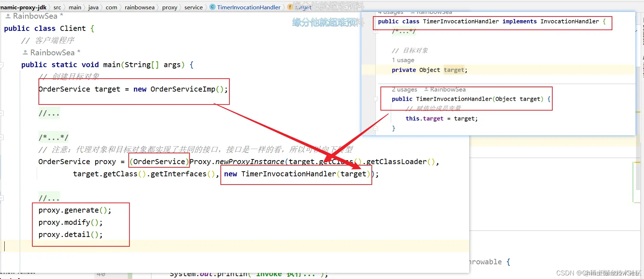Open the proxy breadcrumb
Viewport: 644px width, 279px height.
[x=170, y=7]
